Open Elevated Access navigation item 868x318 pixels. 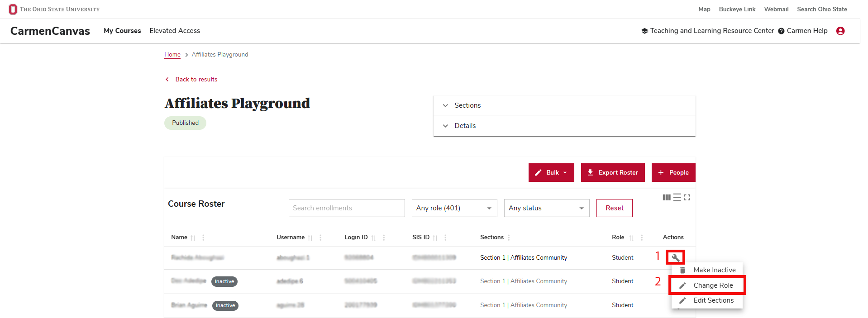click(x=175, y=31)
